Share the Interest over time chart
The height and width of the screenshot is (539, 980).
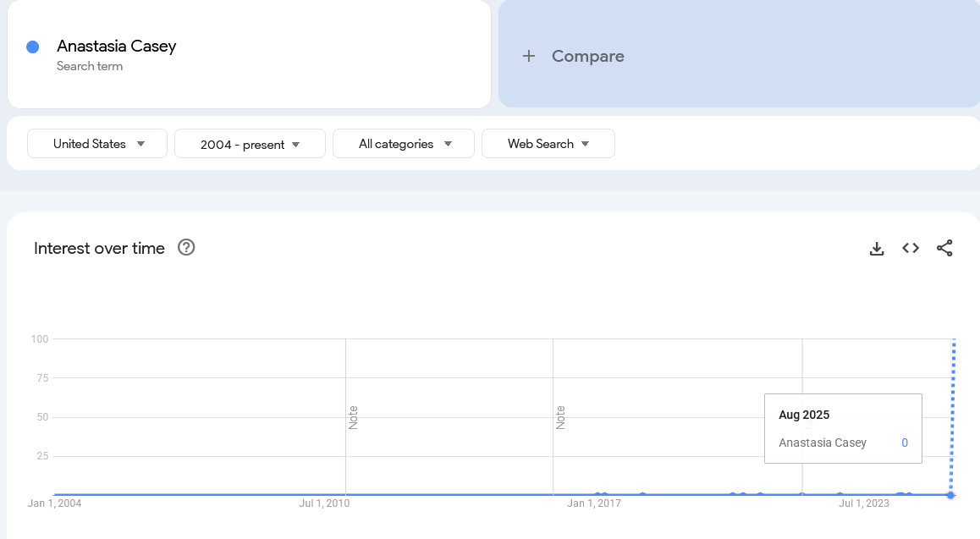[x=944, y=248]
